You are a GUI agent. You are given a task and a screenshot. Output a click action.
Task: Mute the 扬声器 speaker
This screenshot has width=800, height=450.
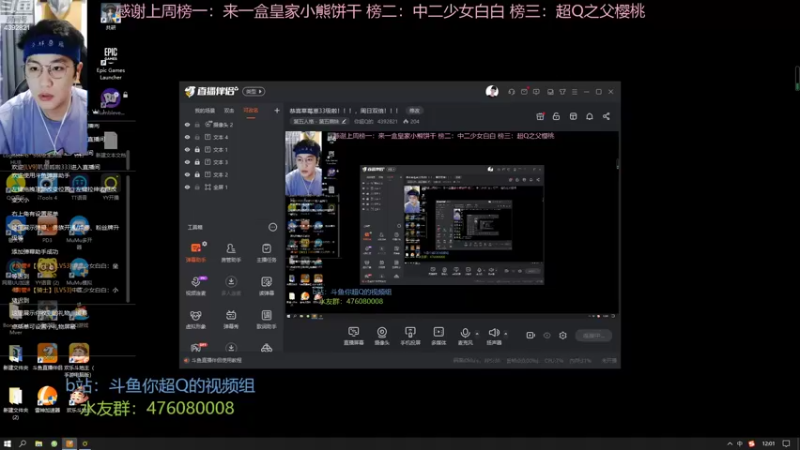tap(493, 336)
